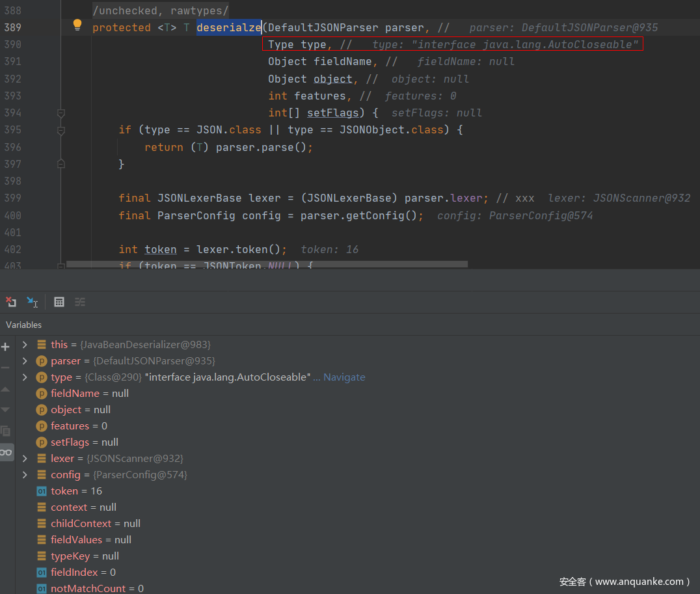Click the Run to Cursor icon
This screenshot has width=700, height=594.
click(32, 302)
